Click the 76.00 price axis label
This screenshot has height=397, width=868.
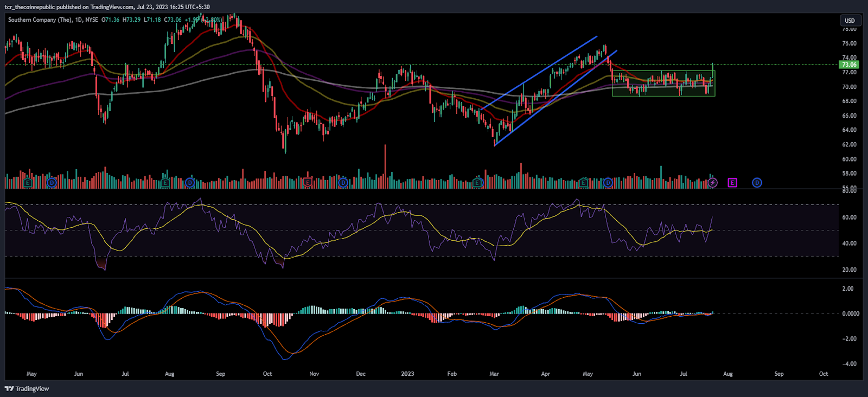pyautogui.click(x=849, y=43)
